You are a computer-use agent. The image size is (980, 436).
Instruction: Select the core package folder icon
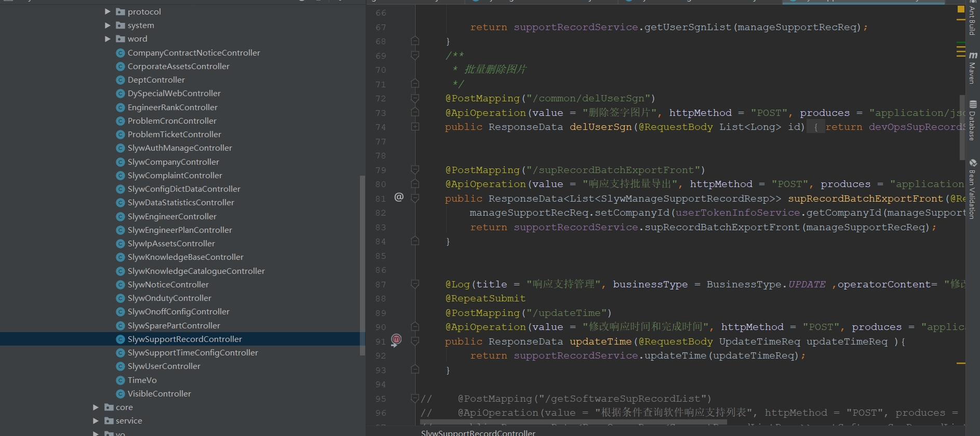(x=109, y=407)
